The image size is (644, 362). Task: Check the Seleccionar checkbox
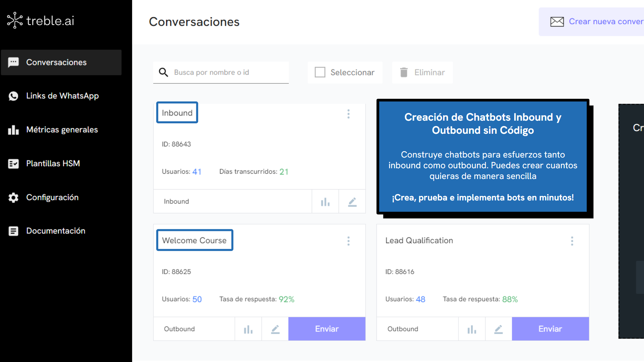pos(320,72)
